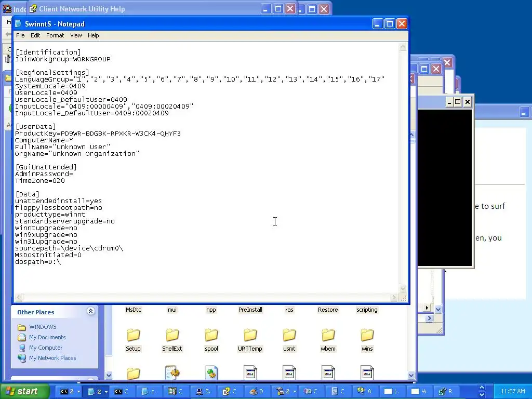Open My Network Places link
The width and height of the screenshot is (532, 399).
pyautogui.click(x=52, y=358)
